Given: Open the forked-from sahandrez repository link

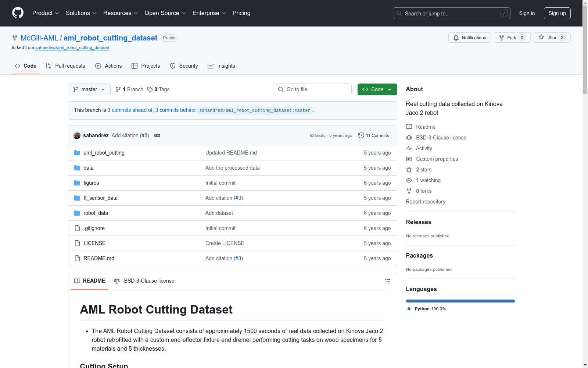Looking at the screenshot, I should click(x=72, y=47).
